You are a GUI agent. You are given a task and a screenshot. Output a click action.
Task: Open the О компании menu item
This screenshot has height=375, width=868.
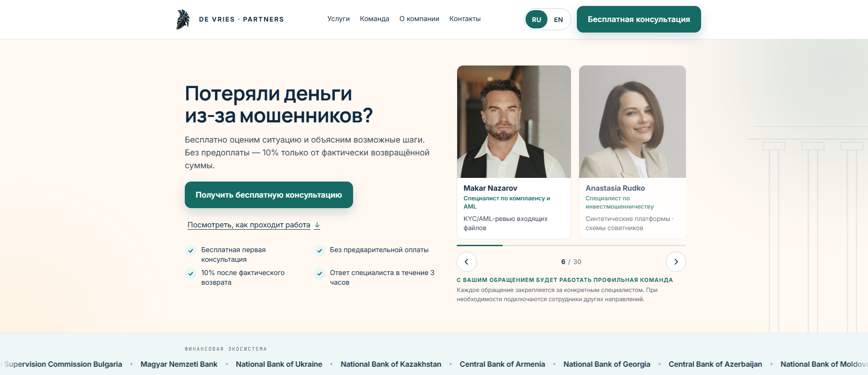pos(419,19)
